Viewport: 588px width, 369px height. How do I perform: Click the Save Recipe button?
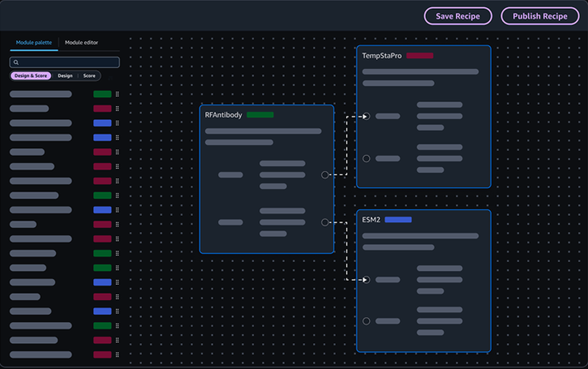pyautogui.click(x=458, y=16)
